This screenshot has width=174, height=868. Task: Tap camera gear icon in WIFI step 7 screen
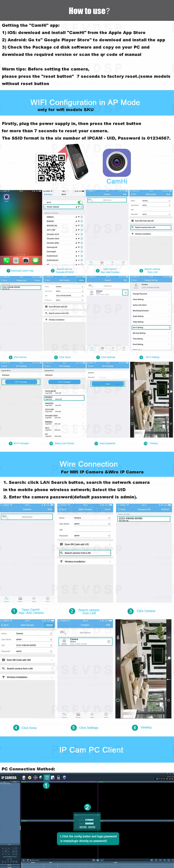125,293
